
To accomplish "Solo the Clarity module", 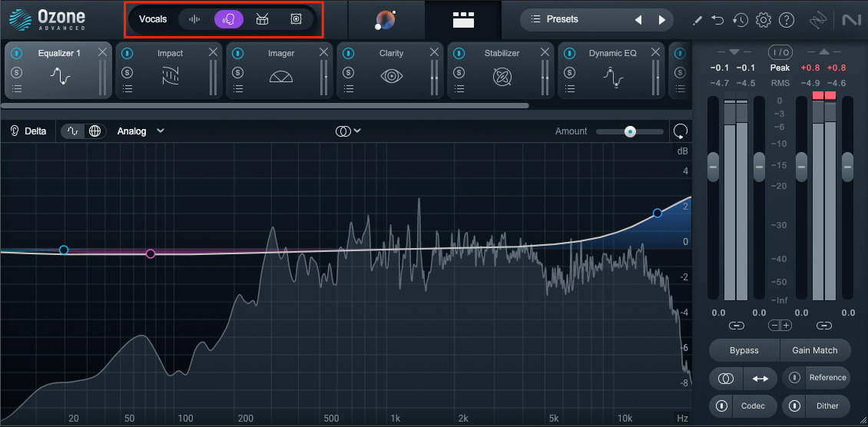I will tap(348, 72).
